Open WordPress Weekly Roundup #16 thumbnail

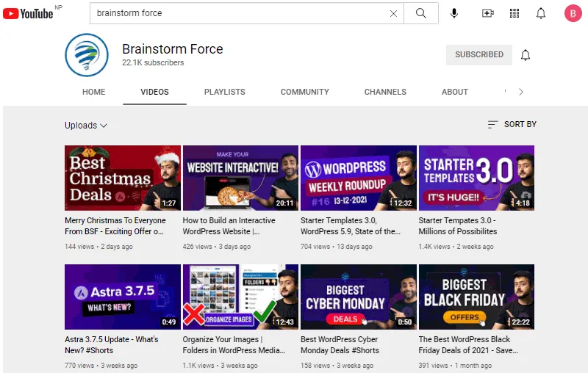359,178
